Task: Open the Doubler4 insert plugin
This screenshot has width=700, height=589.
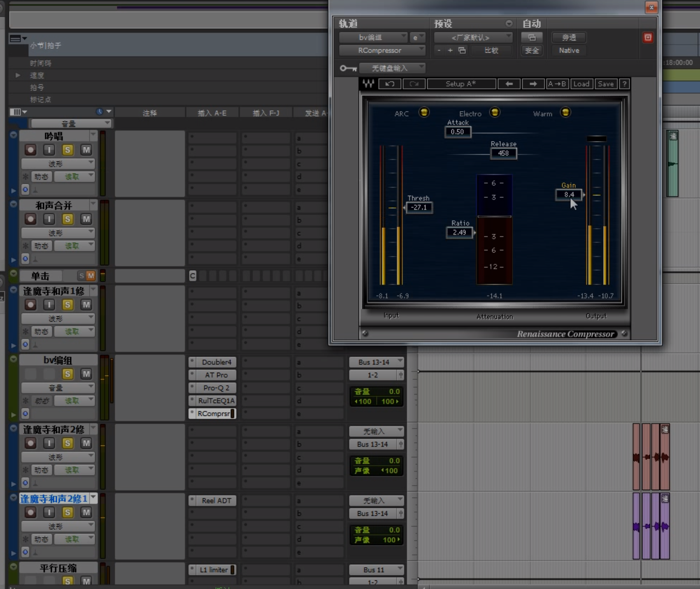Action: click(x=216, y=362)
